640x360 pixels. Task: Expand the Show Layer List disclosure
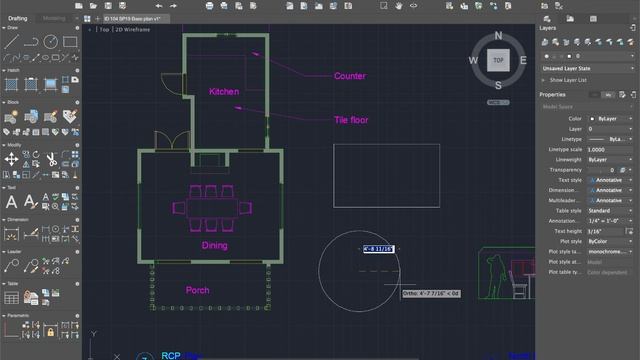543,80
